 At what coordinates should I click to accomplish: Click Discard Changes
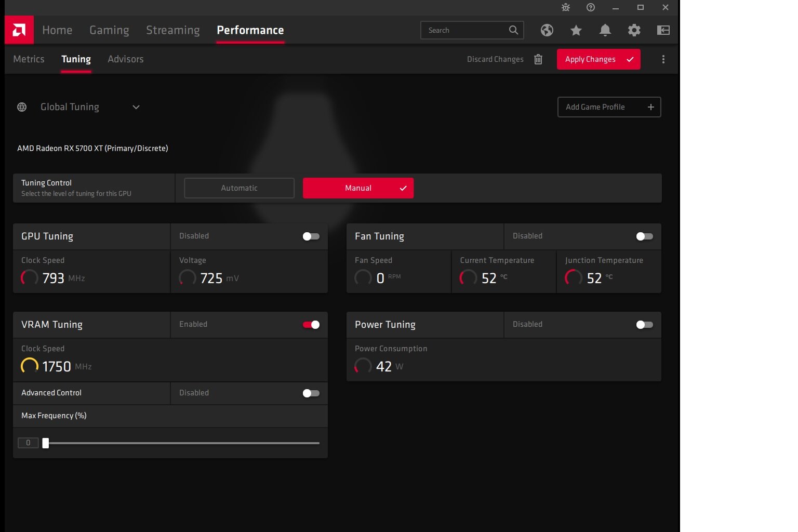tap(495, 59)
